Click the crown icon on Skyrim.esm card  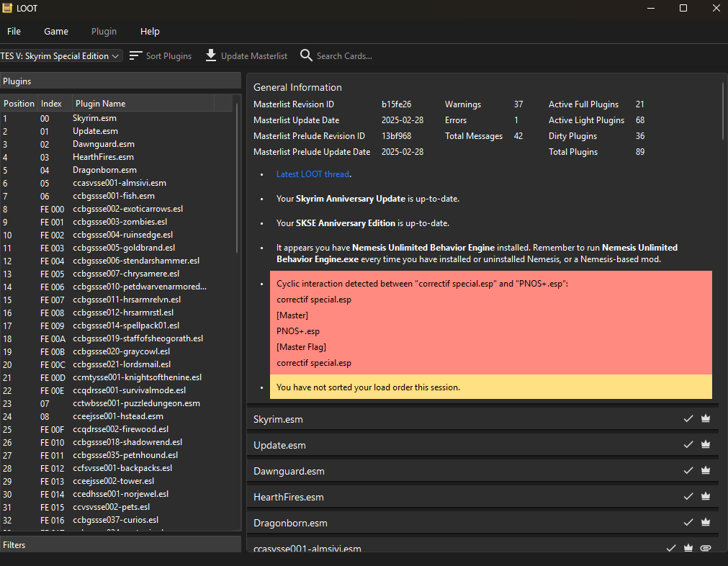(x=706, y=419)
